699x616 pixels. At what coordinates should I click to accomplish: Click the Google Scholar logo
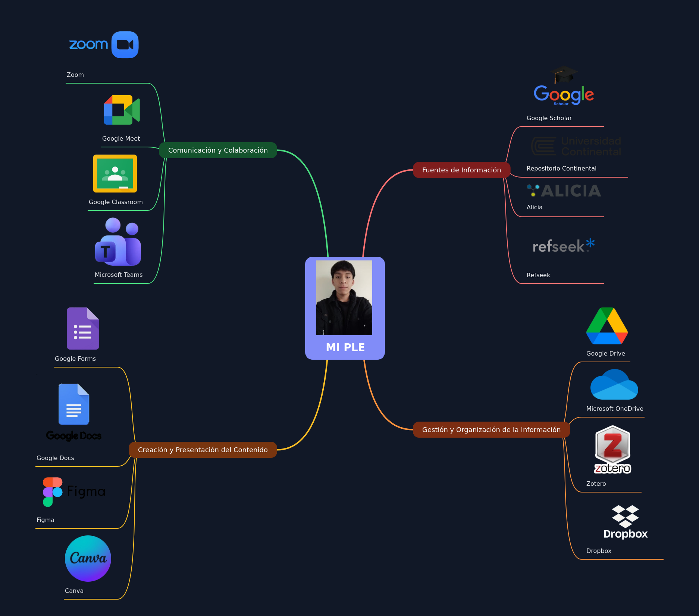[564, 86]
